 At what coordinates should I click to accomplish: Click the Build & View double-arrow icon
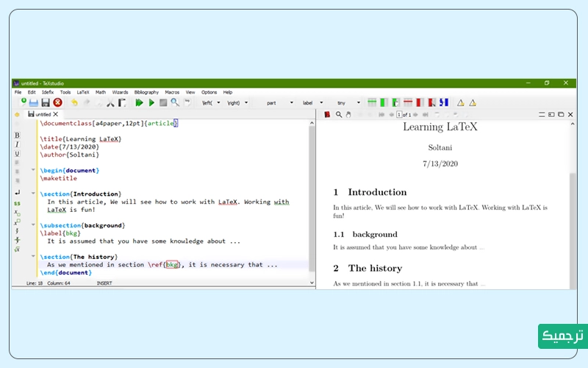(x=139, y=103)
